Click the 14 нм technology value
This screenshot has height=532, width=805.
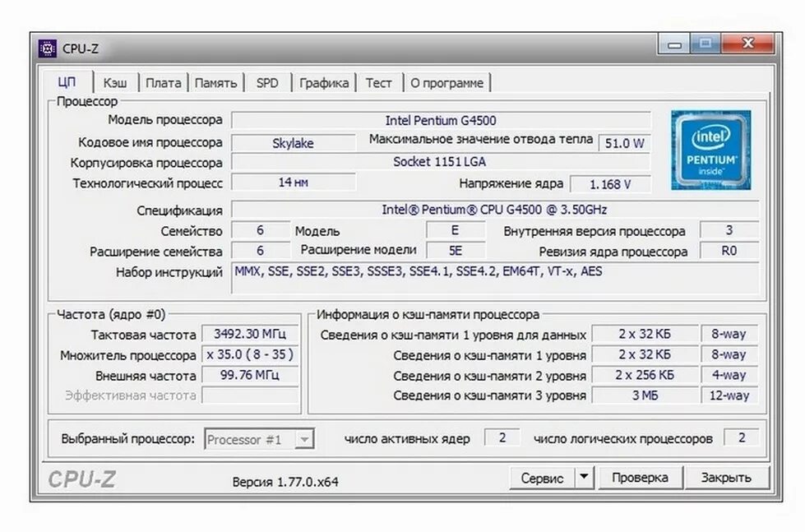[x=294, y=183]
